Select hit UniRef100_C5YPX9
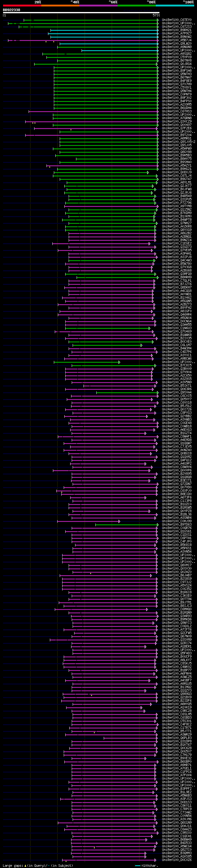The image size is (197, 868). click(177, 57)
